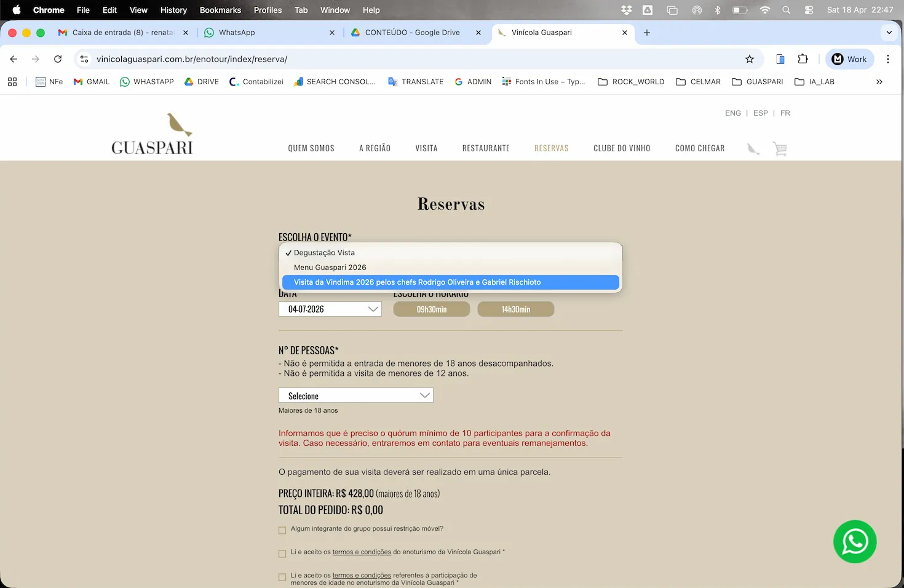Choose the Menu Guaspari 2026 option

450,268
